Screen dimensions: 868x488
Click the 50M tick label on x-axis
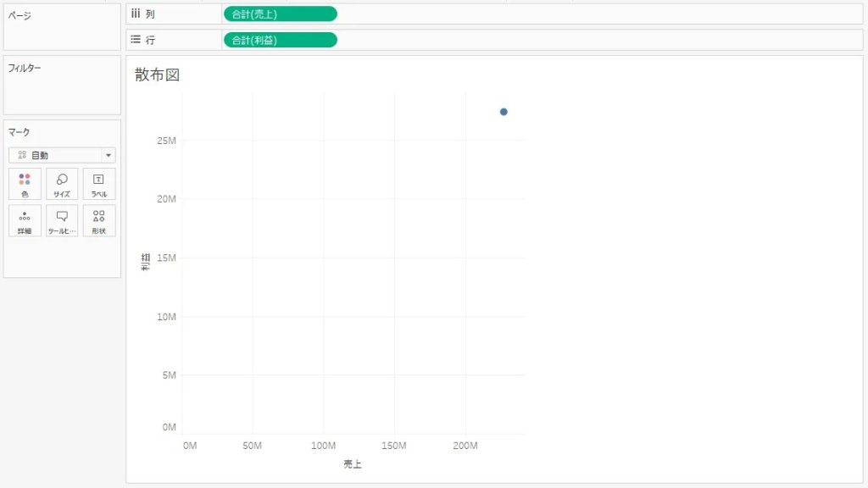click(x=252, y=446)
